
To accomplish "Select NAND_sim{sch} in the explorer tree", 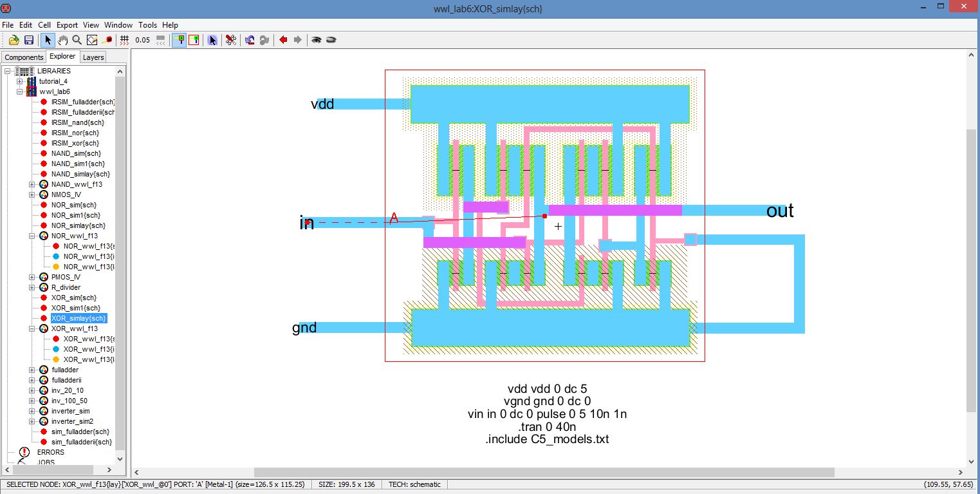I will [x=76, y=153].
